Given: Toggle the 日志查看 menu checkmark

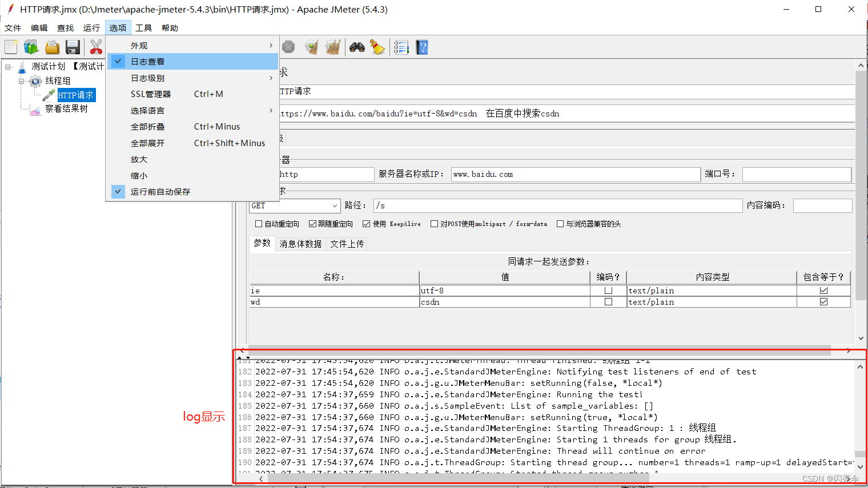Looking at the screenshot, I should (x=118, y=61).
